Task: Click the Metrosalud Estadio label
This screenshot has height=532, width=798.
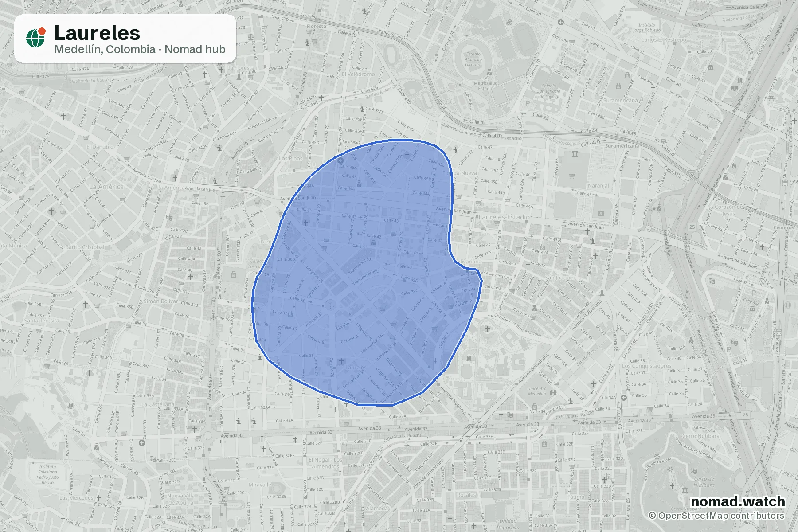Action: point(485,86)
